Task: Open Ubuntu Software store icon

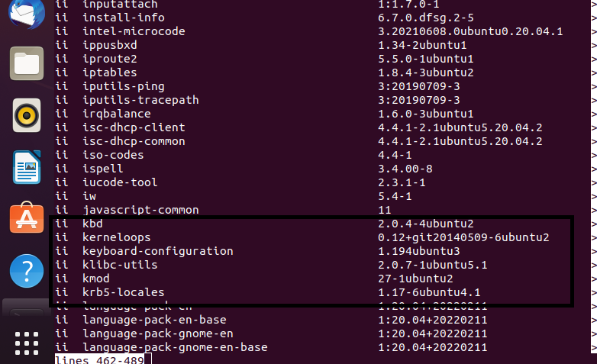Action: pos(27,217)
